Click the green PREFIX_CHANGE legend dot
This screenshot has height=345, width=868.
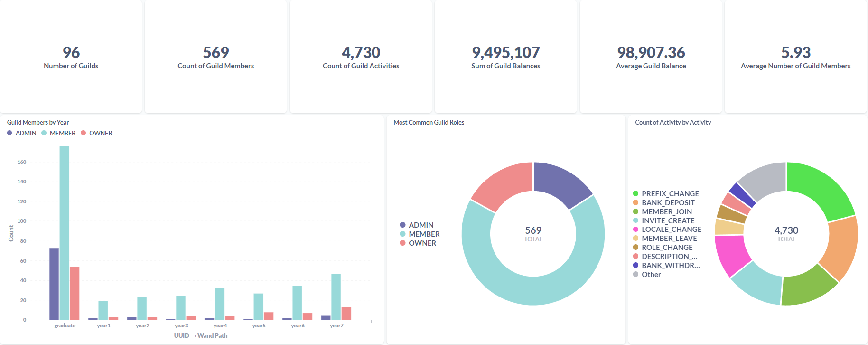(635, 193)
